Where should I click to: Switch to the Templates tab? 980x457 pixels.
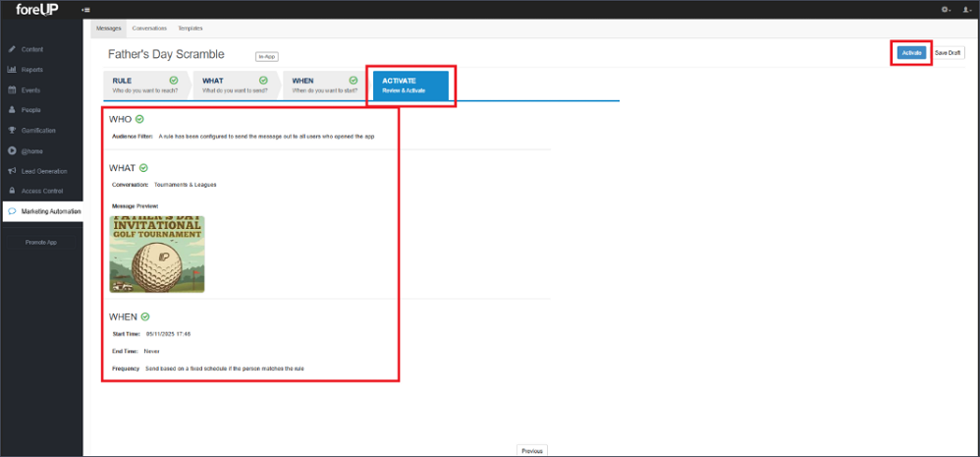(190, 29)
